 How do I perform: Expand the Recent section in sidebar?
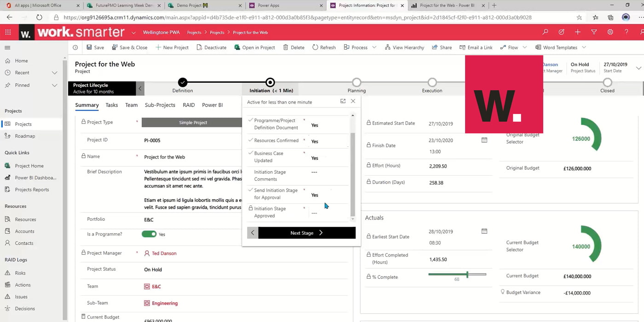[x=54, y=73]
